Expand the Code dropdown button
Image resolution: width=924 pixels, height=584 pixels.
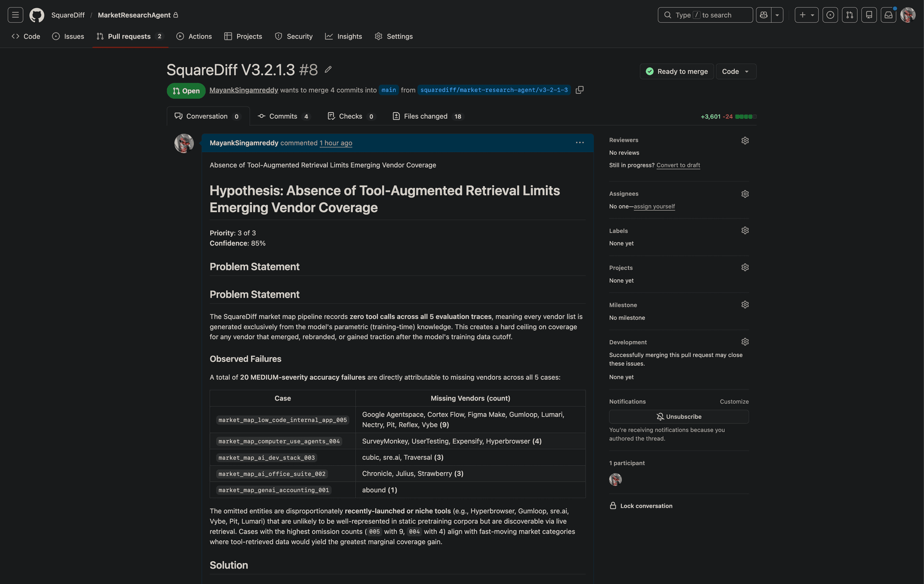click(735, 71)
